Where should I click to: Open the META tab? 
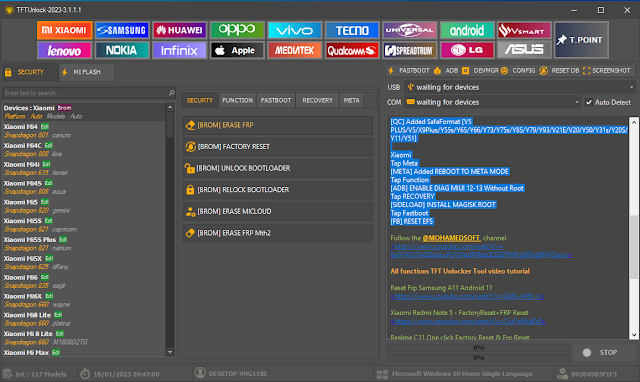click(351, 100)
